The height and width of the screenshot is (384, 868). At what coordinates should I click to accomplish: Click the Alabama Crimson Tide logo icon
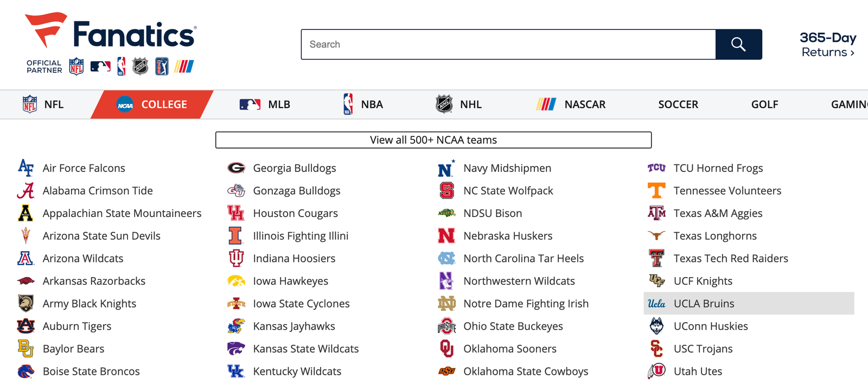click(25, 191)
